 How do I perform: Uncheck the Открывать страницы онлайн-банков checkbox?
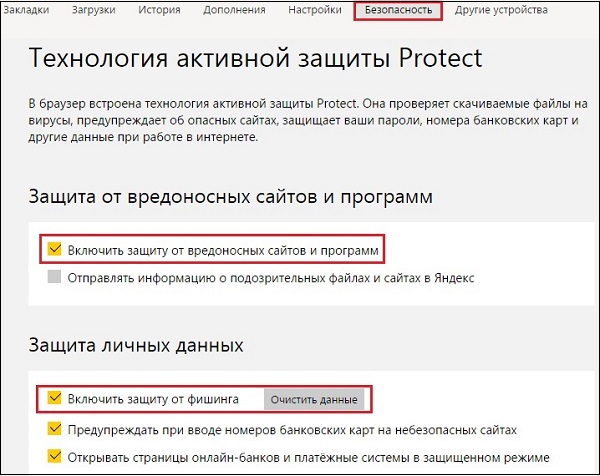tap(54, 459)
